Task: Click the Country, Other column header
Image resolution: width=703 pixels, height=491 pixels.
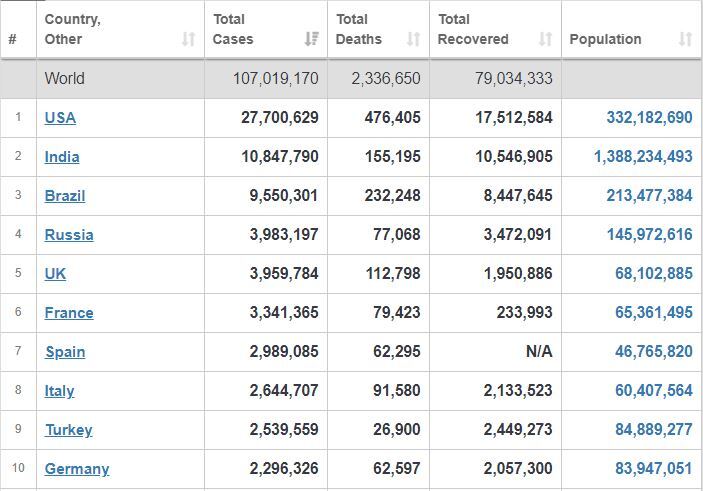Action: (x=120, y=29)
